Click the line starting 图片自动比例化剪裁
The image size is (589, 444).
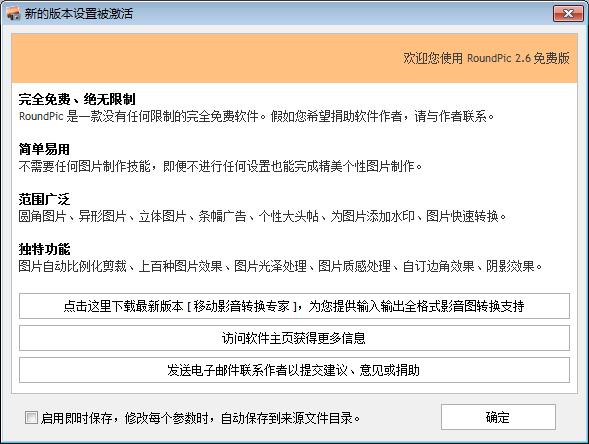(x=280, y=266)
